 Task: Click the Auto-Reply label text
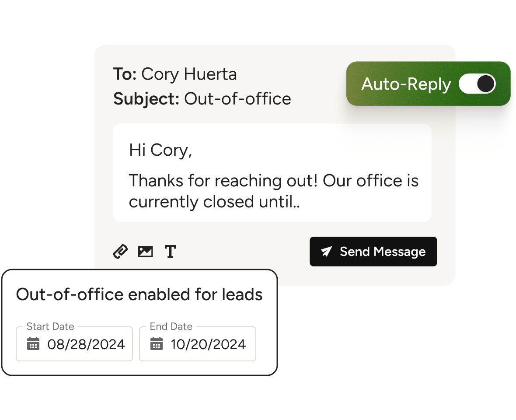406,84
